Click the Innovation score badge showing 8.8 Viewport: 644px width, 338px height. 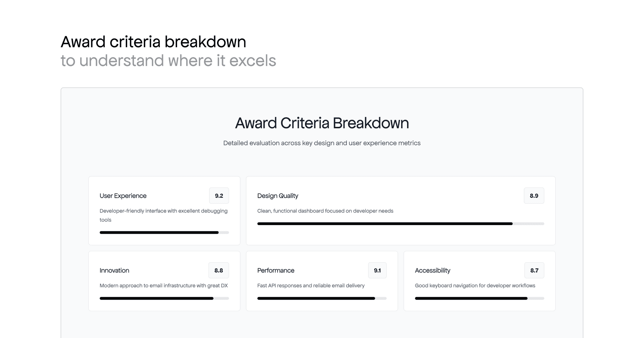click(218, 270)
